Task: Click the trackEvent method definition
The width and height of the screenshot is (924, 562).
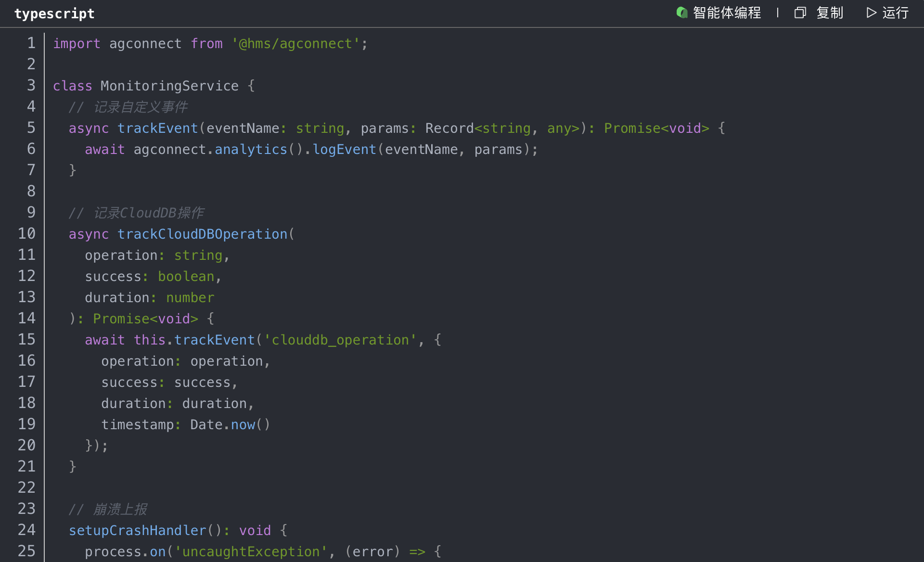Action: tap(157, 128)
